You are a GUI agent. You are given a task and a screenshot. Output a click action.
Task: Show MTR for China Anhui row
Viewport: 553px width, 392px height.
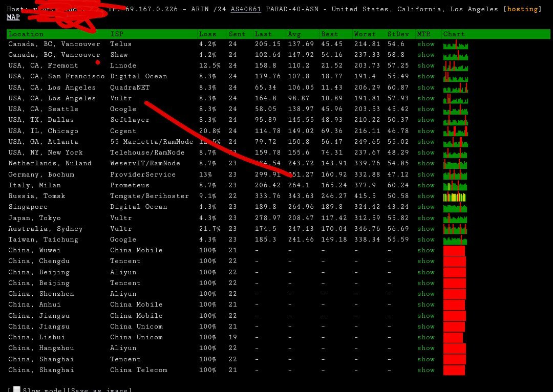pos(426,304)
